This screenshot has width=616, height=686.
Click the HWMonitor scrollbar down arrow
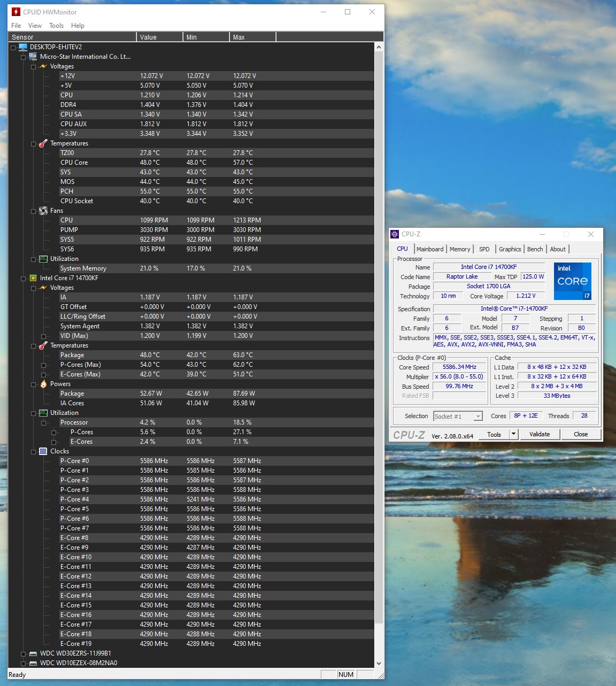[x=379, y=664]
